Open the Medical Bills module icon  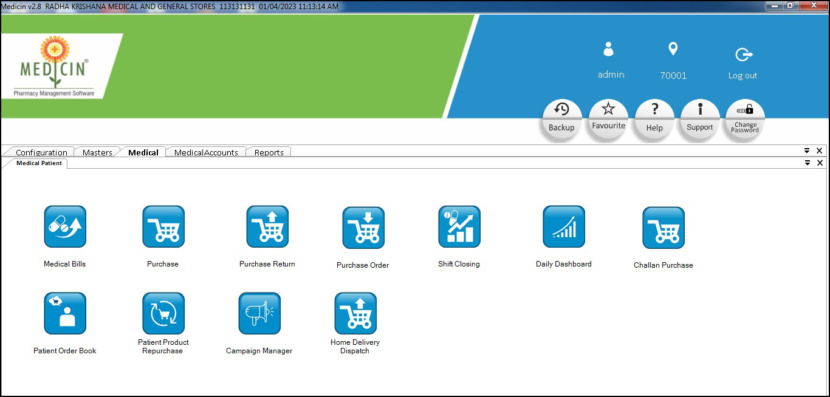(x=65, y=227)
